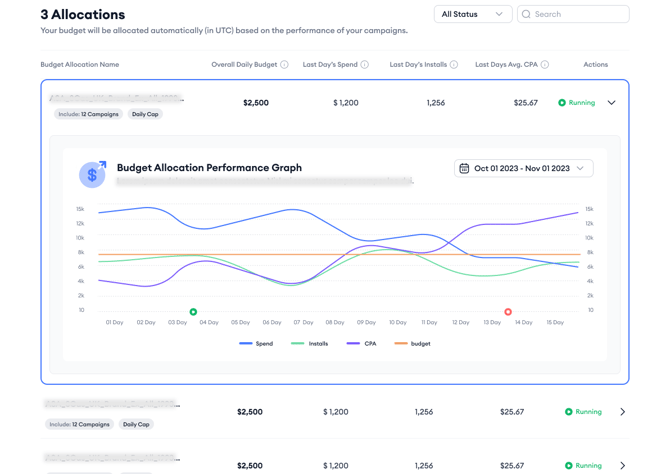Viewport: 670px width, 474px height.
Task: Click the Budget Allocation Name column header
Action: click(80, 65)
